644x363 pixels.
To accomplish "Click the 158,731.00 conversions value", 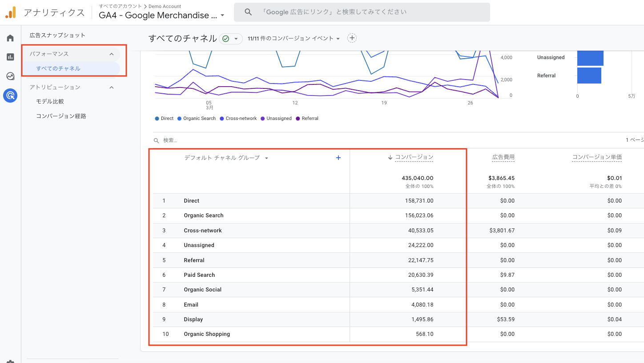I will 419,201.
